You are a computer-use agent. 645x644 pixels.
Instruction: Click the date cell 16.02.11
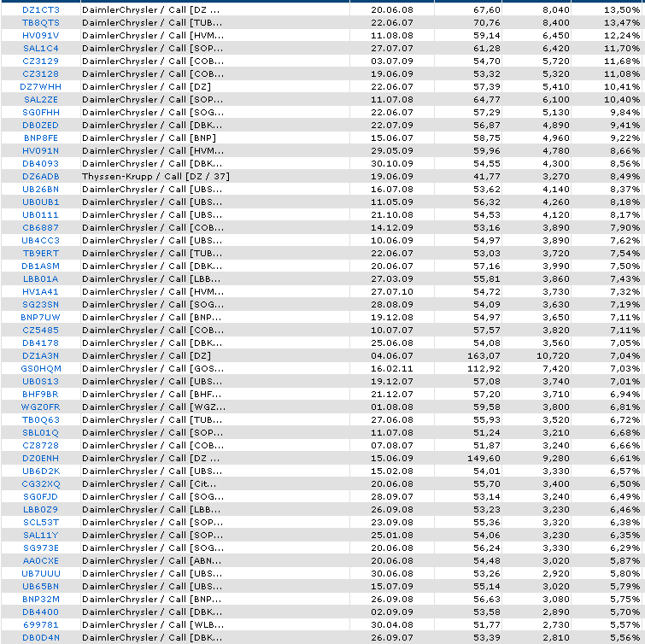(391, 368)
